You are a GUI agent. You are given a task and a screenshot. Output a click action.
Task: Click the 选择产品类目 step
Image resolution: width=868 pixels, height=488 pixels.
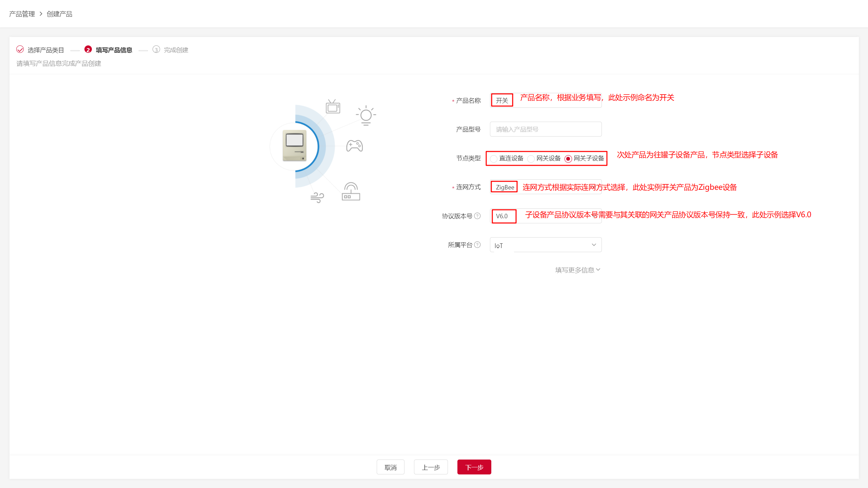pos(45,50)
